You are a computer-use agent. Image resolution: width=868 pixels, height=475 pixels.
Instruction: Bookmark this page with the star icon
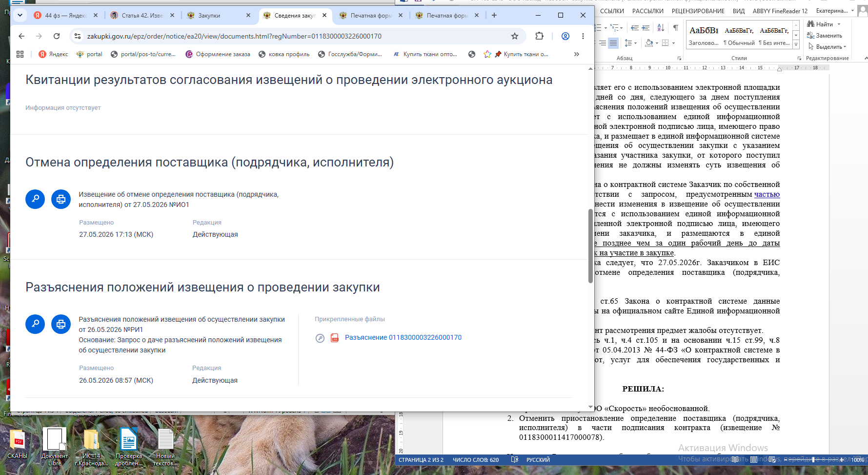[515, 36]
